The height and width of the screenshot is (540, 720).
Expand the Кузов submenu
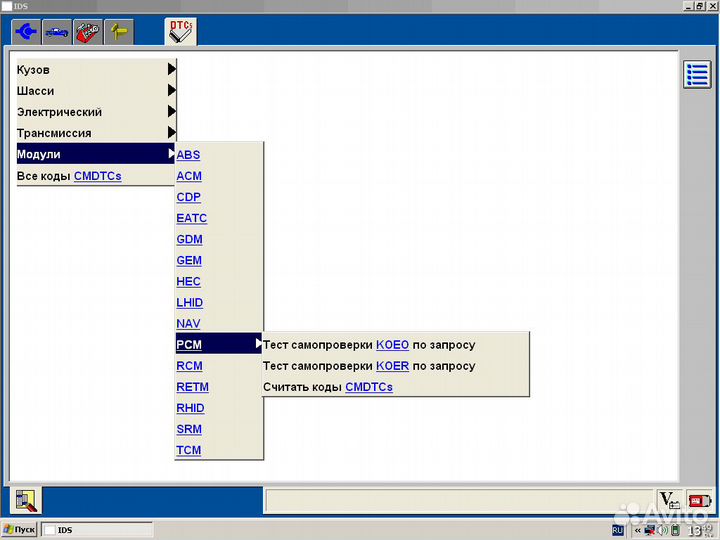coord(95,70)
